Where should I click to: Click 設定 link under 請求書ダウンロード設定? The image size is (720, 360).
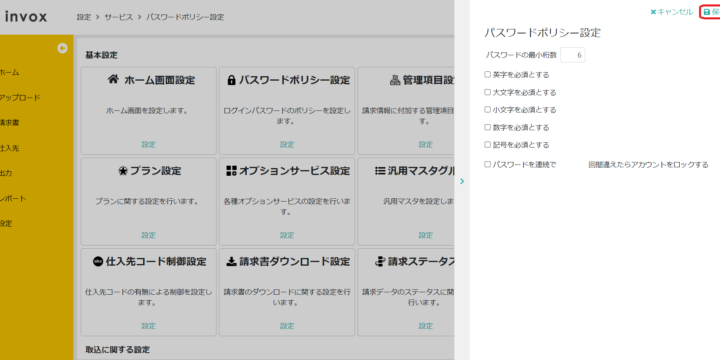pos(287,326)
